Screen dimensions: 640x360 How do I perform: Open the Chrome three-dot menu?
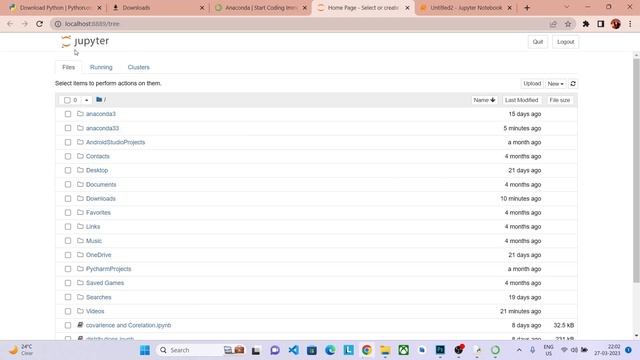tap(630, 24)
